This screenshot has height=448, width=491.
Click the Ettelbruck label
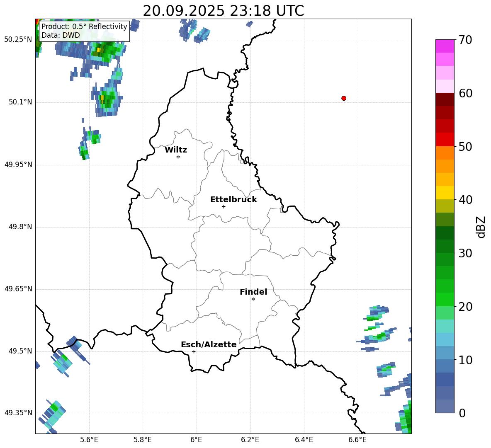tap(233, 200)
